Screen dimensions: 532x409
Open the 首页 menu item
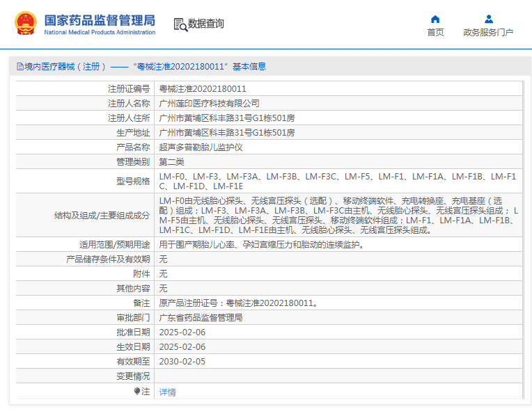pos(435,32)
